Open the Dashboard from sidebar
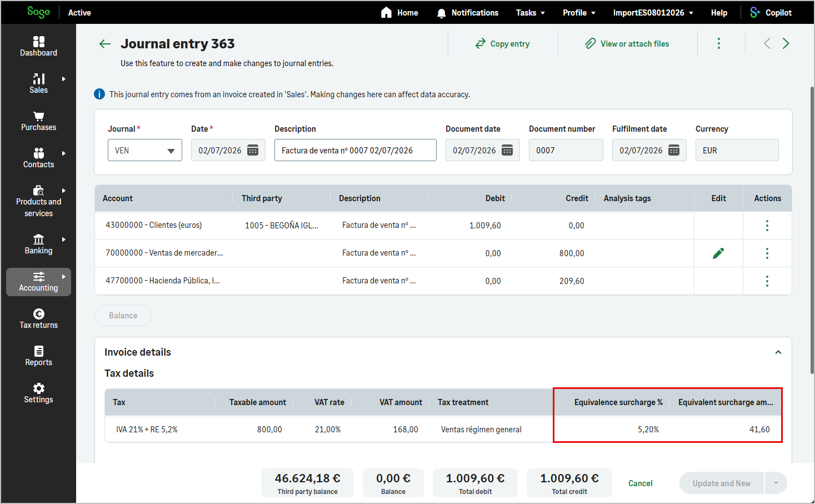 [x=38, y=46]
